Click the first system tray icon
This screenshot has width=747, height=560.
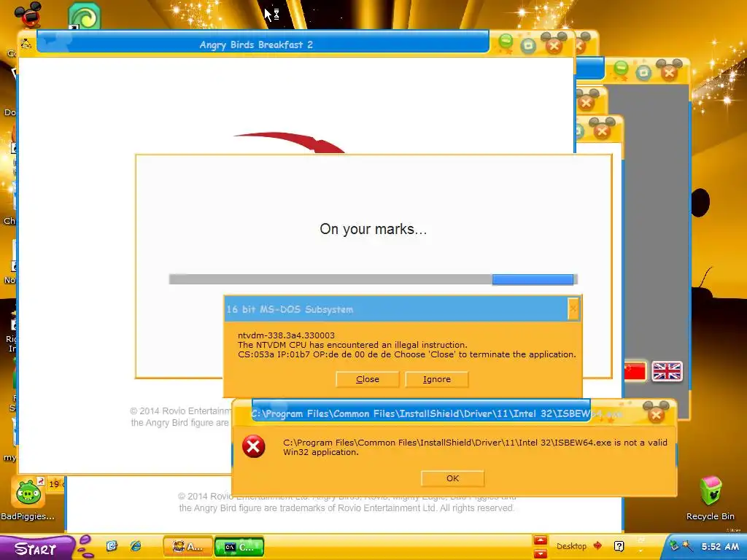[673, 545]
